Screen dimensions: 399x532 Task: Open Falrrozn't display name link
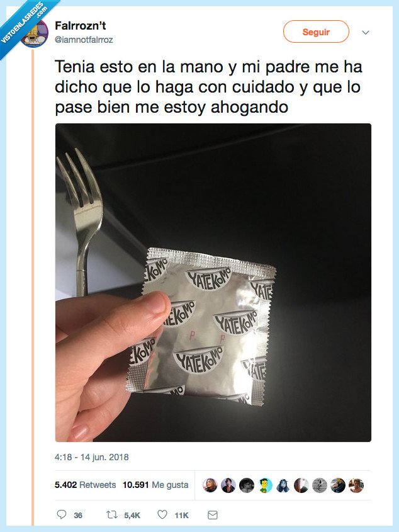[81, 25]
